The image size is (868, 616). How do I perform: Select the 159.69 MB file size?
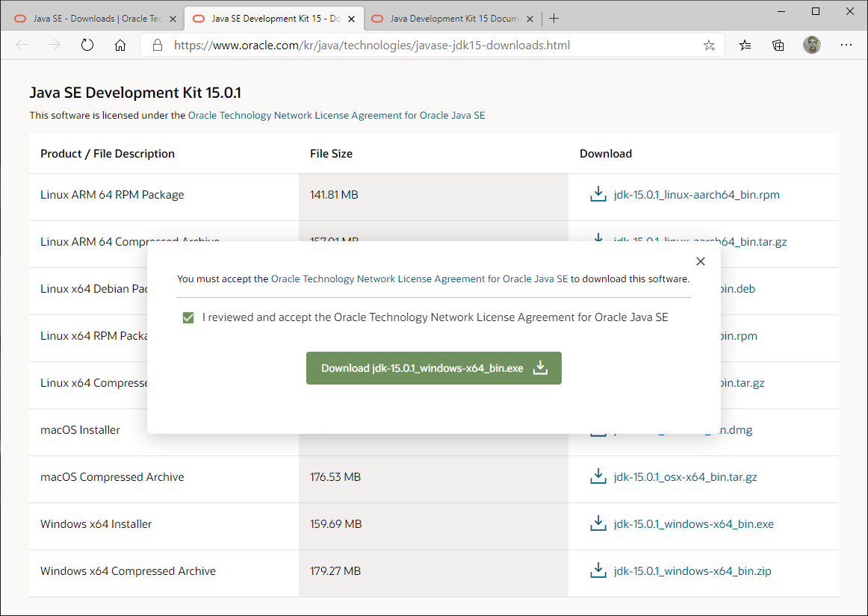point(335,523)
